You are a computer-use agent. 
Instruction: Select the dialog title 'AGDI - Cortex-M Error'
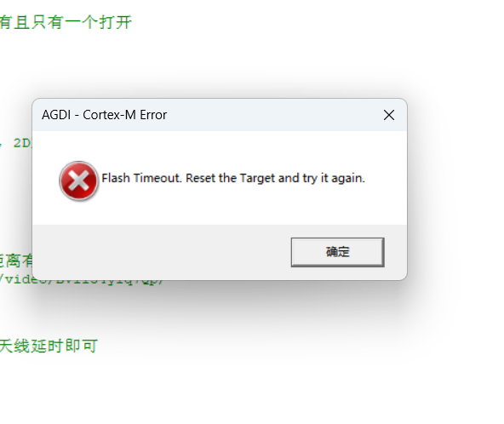[104, 115]
